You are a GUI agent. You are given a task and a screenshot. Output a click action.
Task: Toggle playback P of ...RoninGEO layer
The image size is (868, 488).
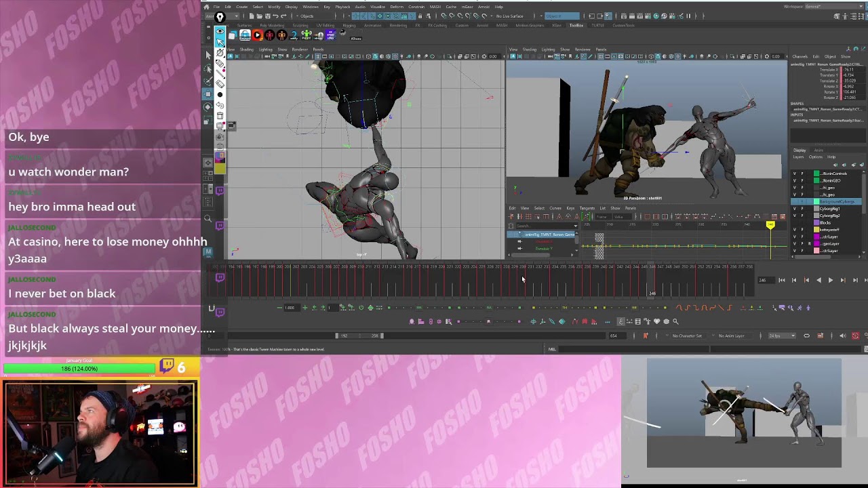click(802, 181)
